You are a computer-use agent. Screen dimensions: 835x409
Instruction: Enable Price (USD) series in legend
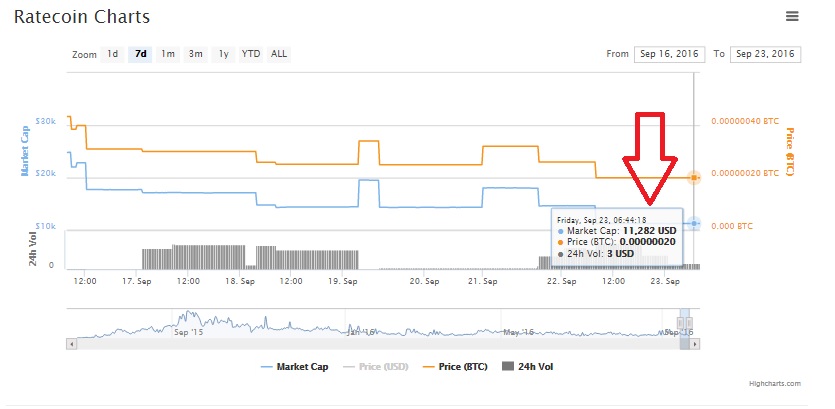click(x=375, y=367)
